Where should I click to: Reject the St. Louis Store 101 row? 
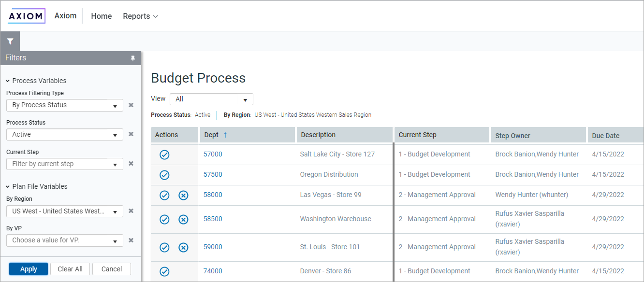point(183,247)
